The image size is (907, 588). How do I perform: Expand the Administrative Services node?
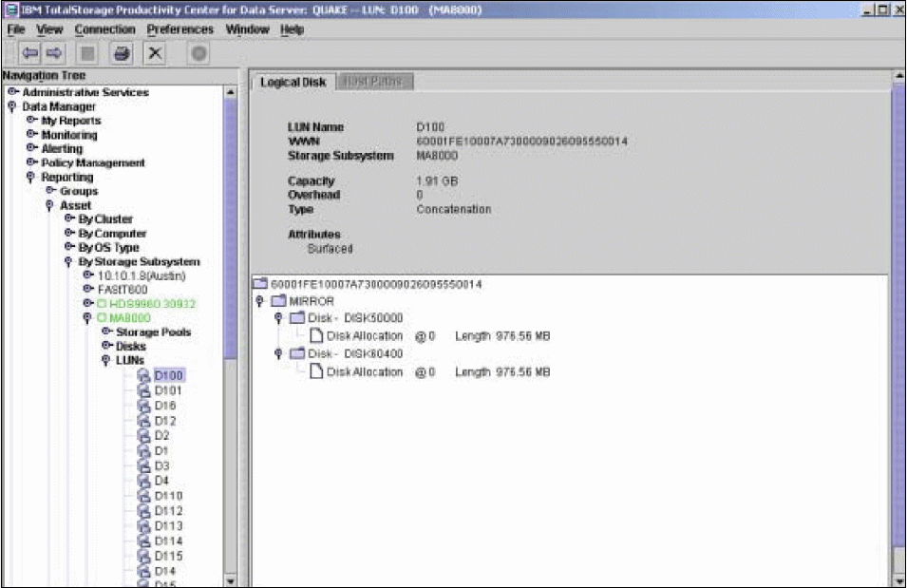click(x=13, y=92)
